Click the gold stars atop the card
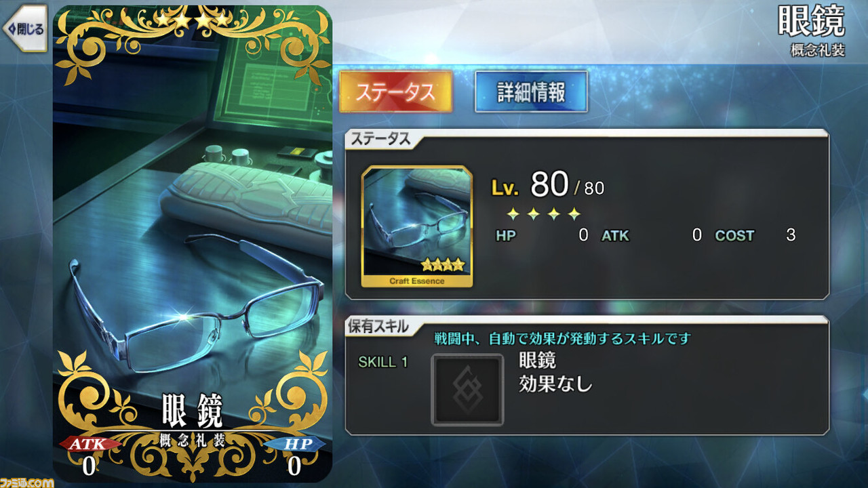The width and height of the screenshot is (868, 488). point(193,20)
